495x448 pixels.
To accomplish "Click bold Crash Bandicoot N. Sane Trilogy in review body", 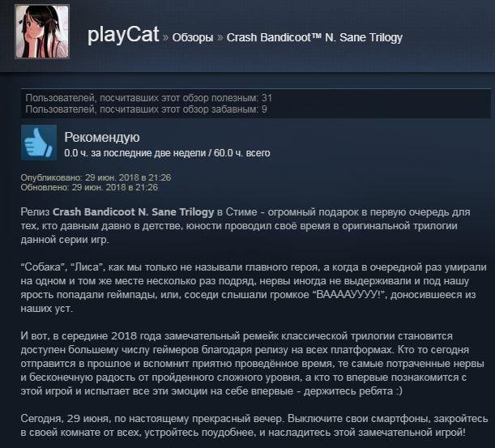I will coord(133,211).
